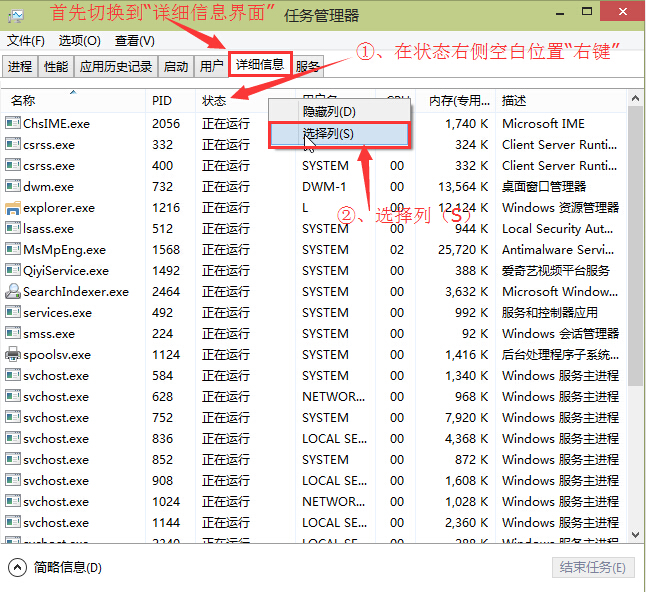Click the ChsIME.exe process icon

pyautogui.click(x=13, y=124)
